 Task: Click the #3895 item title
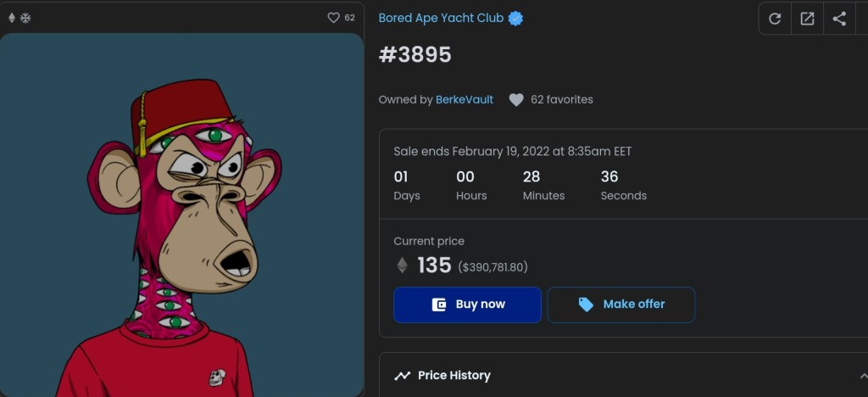pyautogui.click(x=415, y=55)
